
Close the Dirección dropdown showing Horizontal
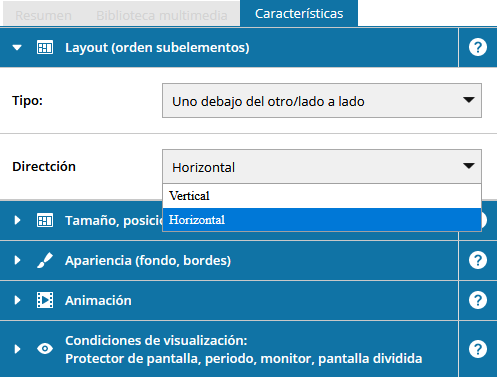322,166
